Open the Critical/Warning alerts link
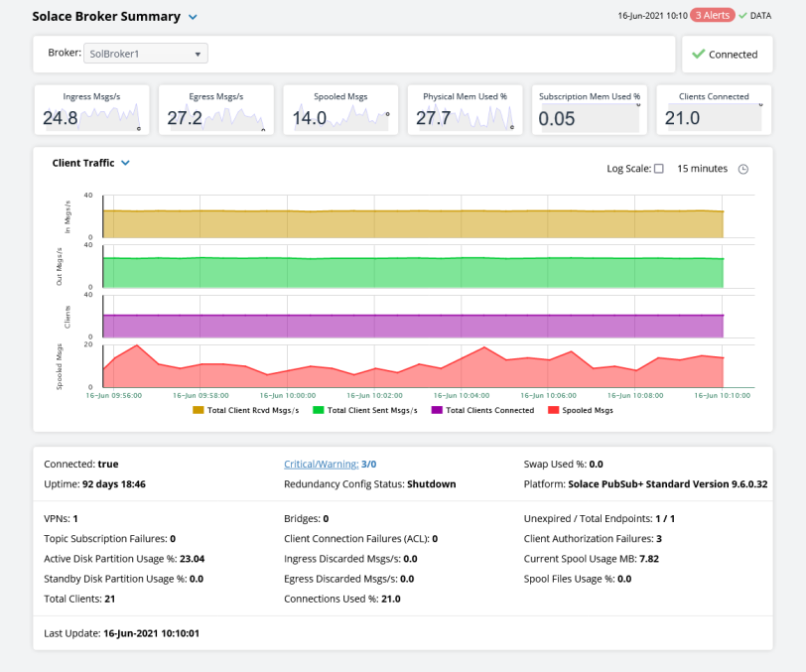 (321, 464)
